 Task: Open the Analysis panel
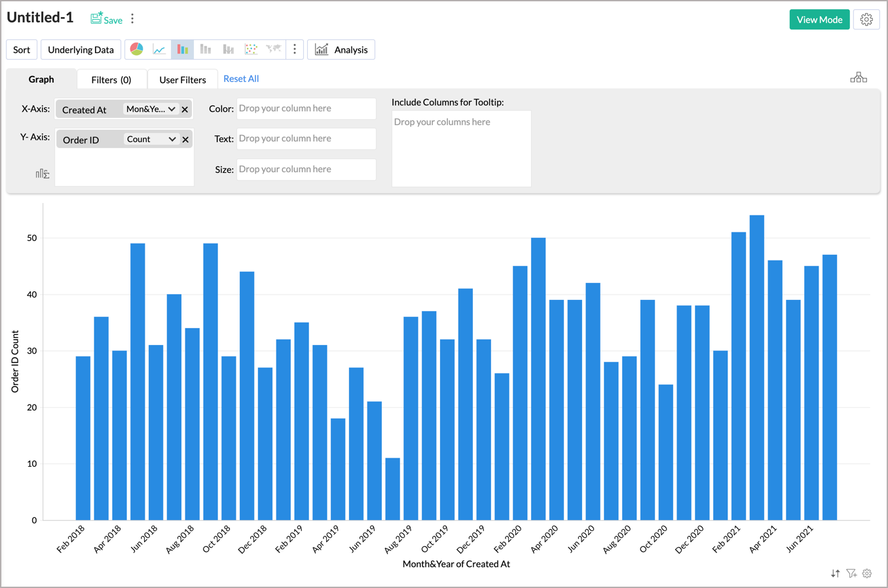point(341,48)
